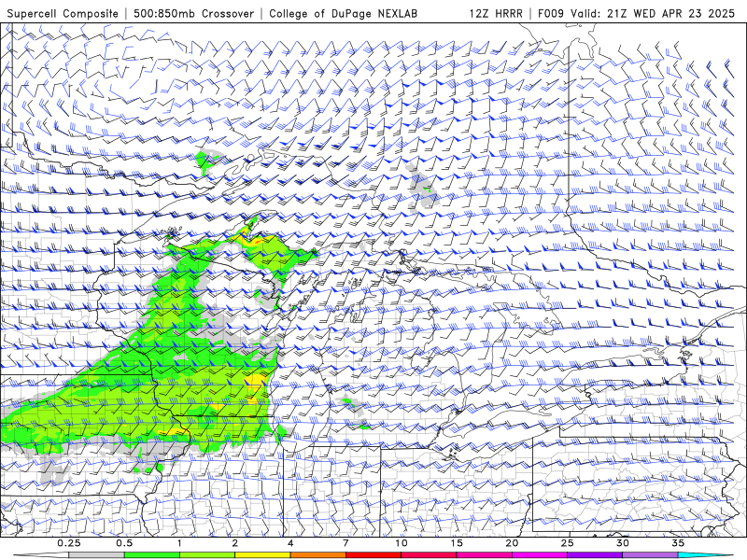This screenshot has height=560, width=747.
Task: Click the '500:850mb Crossover' label
Action: 193,14
